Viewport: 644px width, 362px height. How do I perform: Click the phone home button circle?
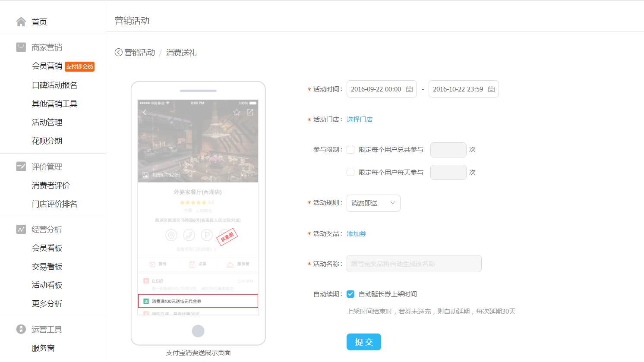[x=198, y=331]
